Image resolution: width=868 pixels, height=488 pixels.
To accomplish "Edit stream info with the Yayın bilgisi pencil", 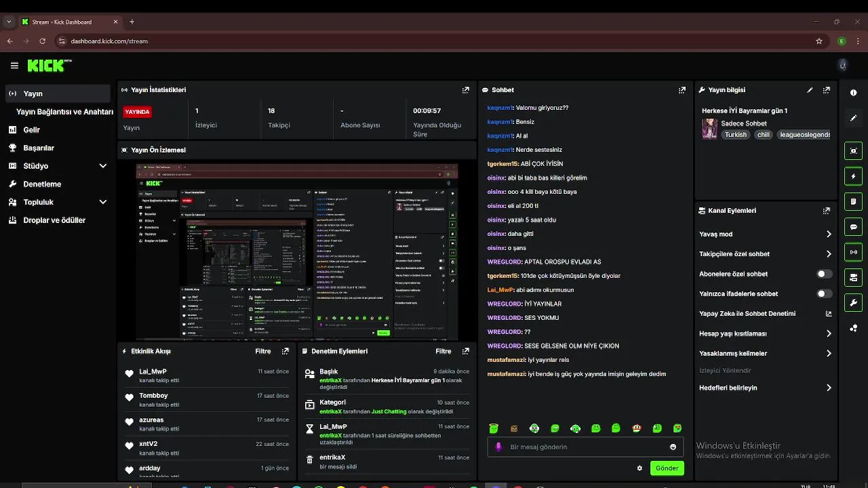I will tap(810, 90).
